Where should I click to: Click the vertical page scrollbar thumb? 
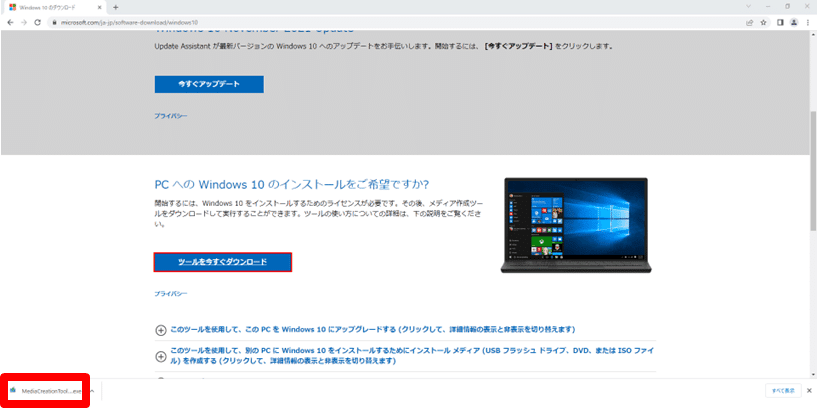tap(813, 170)
